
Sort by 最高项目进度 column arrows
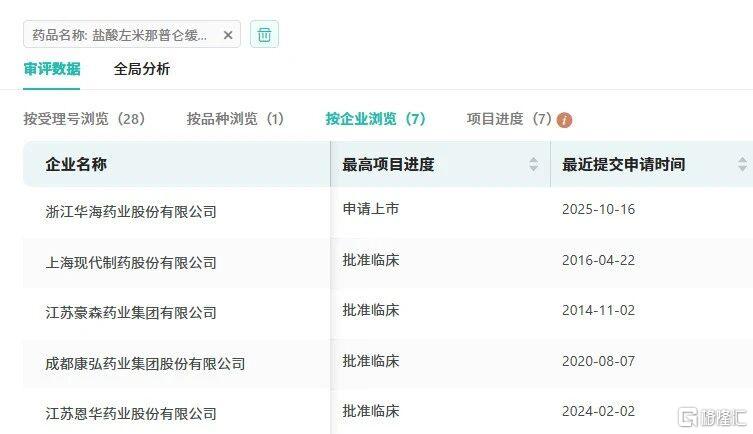click(x=534, y=164)
